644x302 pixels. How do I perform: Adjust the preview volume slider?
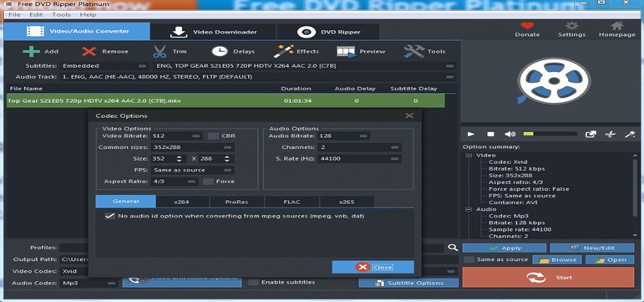pyautogui.click(x=550, y=134)
